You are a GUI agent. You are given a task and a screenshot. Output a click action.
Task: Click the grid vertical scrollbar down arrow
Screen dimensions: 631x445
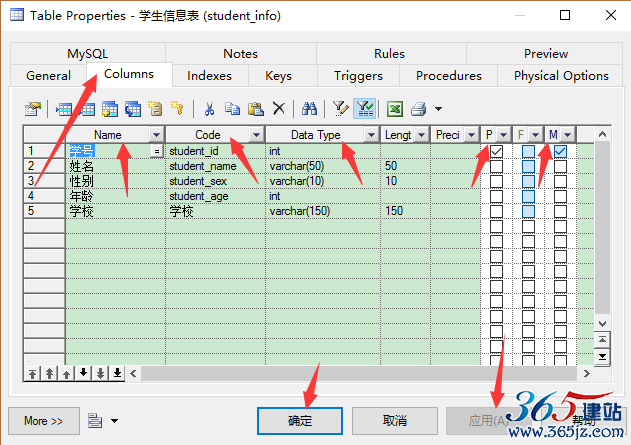[602, 323]
